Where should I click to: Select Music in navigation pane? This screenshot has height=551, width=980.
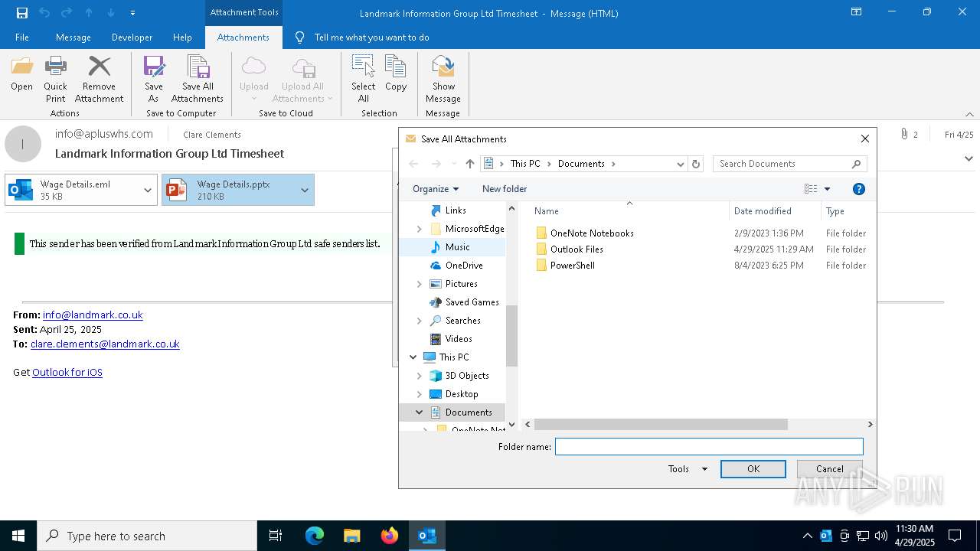(x=457, y=247)
